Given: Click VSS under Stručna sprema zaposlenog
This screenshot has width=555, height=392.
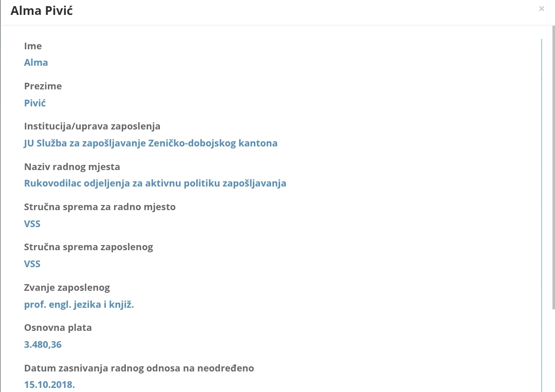Looking at the screenshot, I should [x=32, y=264].
